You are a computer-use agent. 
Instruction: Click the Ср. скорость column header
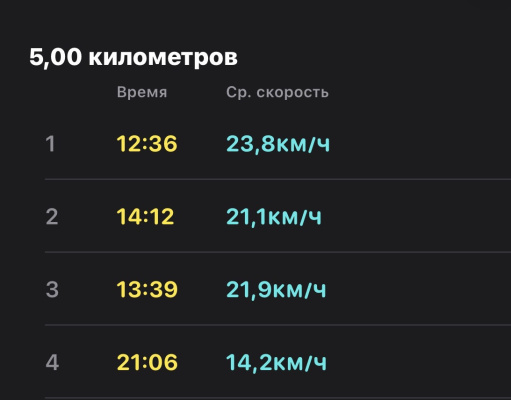tap(277, 92)
